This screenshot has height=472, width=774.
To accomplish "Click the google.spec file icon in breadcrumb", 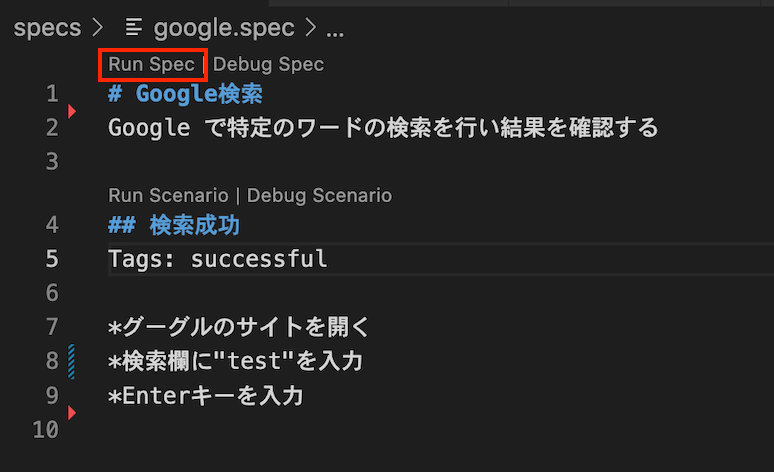I will 134,27.
